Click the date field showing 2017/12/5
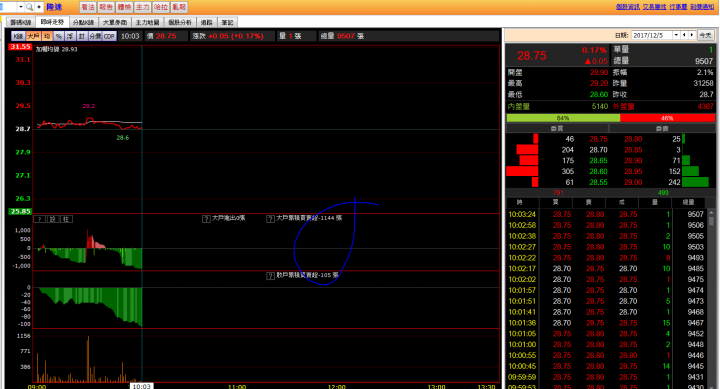The width and height of the screenshot is (720, 389). pos(652,35)
